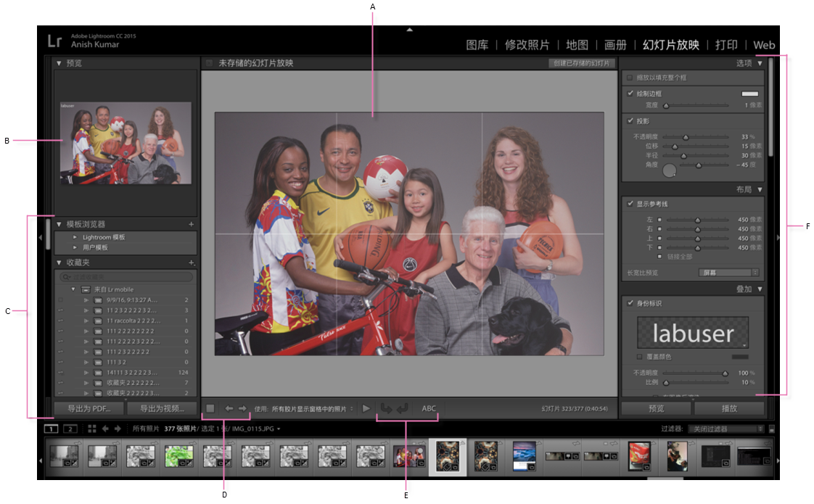Viewport: 814px width, 504px height.
Task: Switch to 打印 module
Action: click(x=726, y=45)
